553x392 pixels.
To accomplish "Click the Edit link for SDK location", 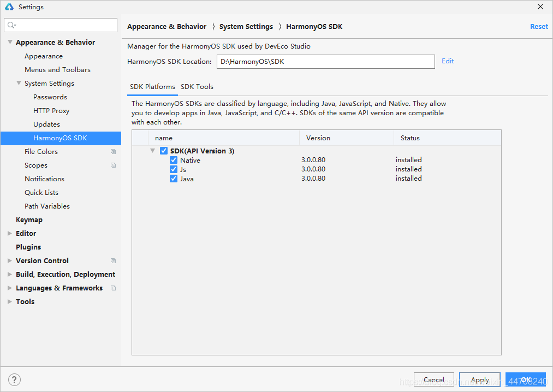I will point(448,61).
